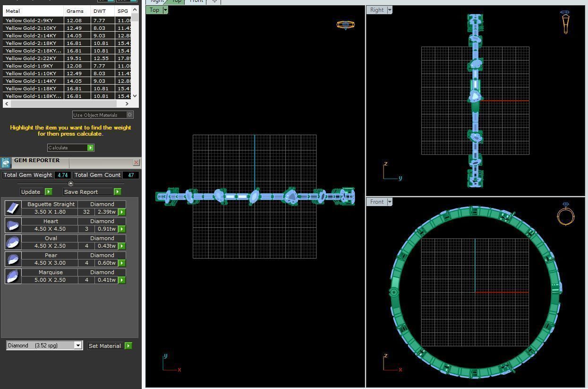Viewport: 588px width, 389px height.
Task: Click the Heart gem shape thumbnail
Action: [13, 225]
